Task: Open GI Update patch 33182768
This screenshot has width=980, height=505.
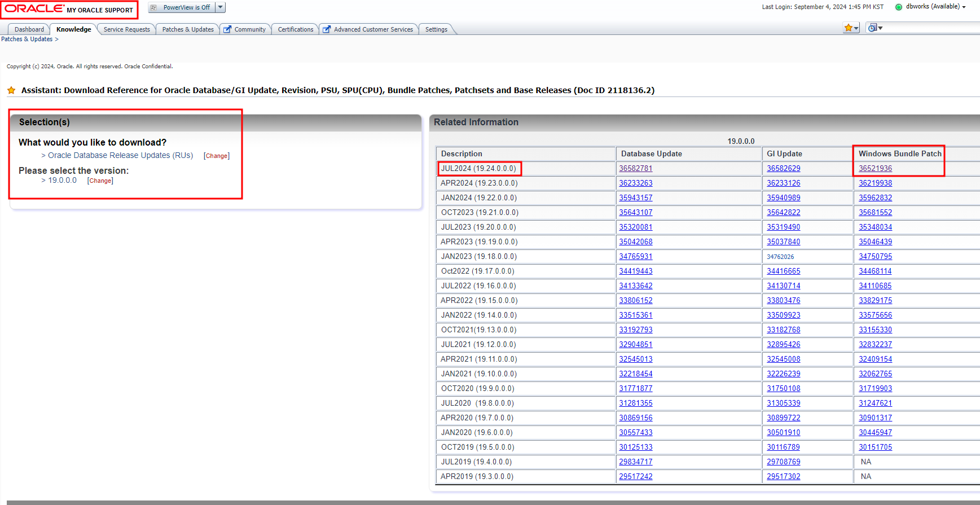Action: 783,330
